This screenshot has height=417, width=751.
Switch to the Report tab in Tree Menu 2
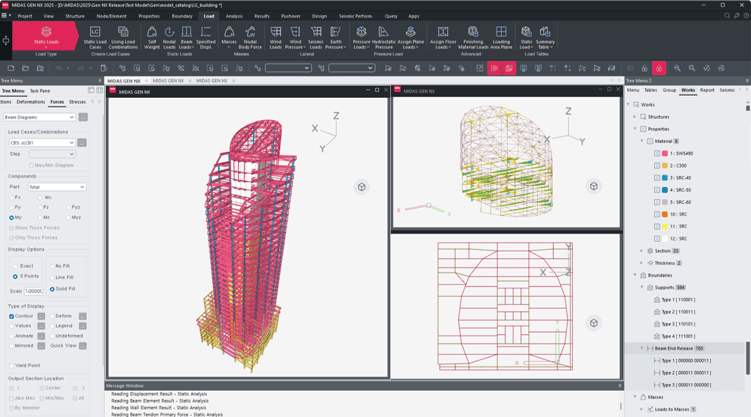click(x=707, y=90)
